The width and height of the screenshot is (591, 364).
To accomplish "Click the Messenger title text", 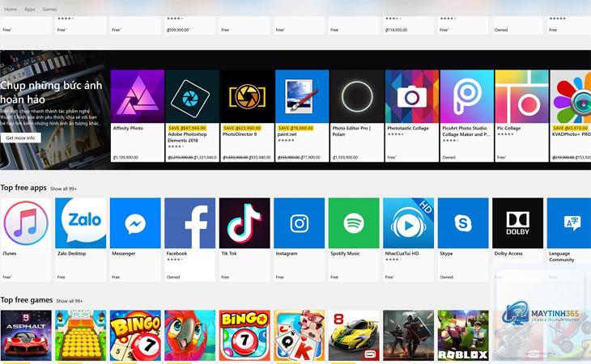I will click(x=124, y=254).
